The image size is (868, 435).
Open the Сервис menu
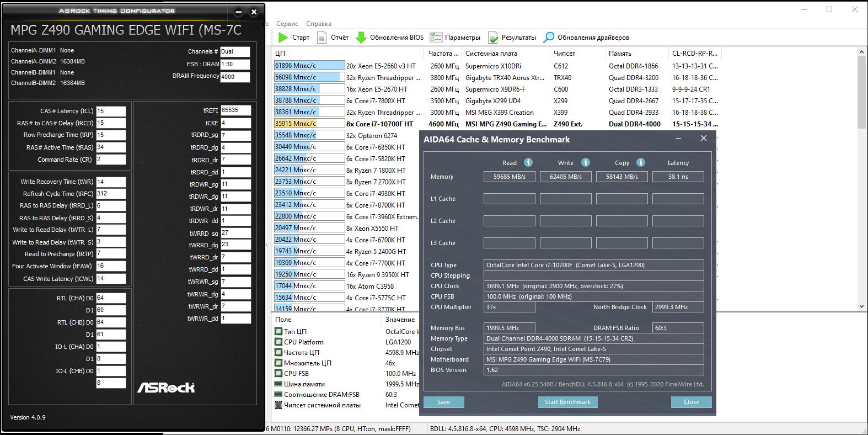point(287,24)
